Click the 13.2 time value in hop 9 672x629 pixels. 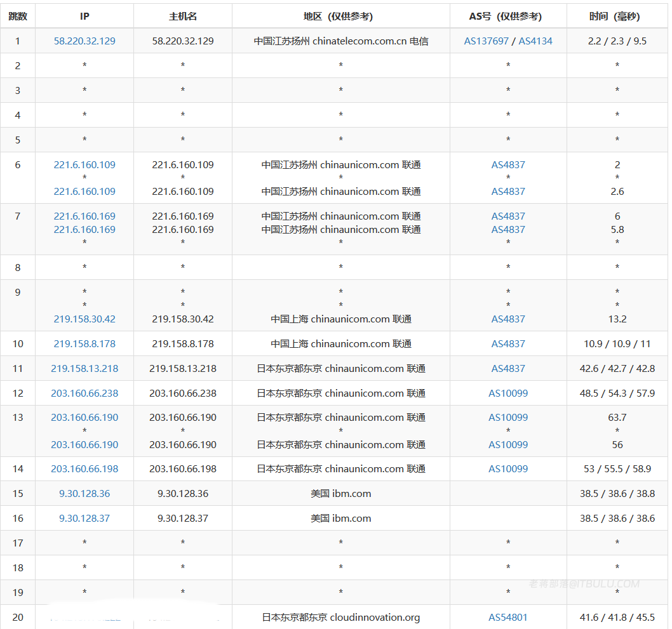(617, 319)
